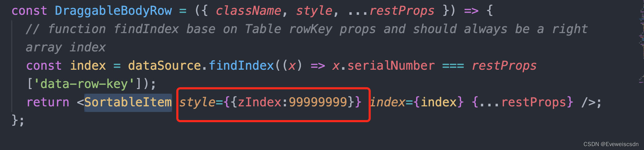Screen dimensions: 644x150
Task: Click the 'array index' comment text
Action: point(66,48)
